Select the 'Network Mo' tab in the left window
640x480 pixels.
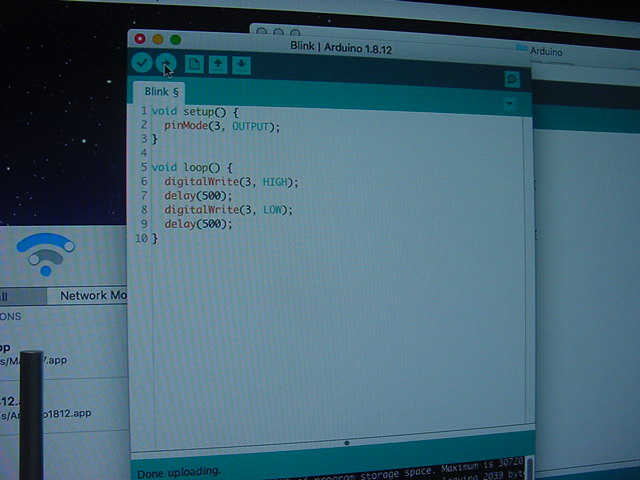coord(87,296)
